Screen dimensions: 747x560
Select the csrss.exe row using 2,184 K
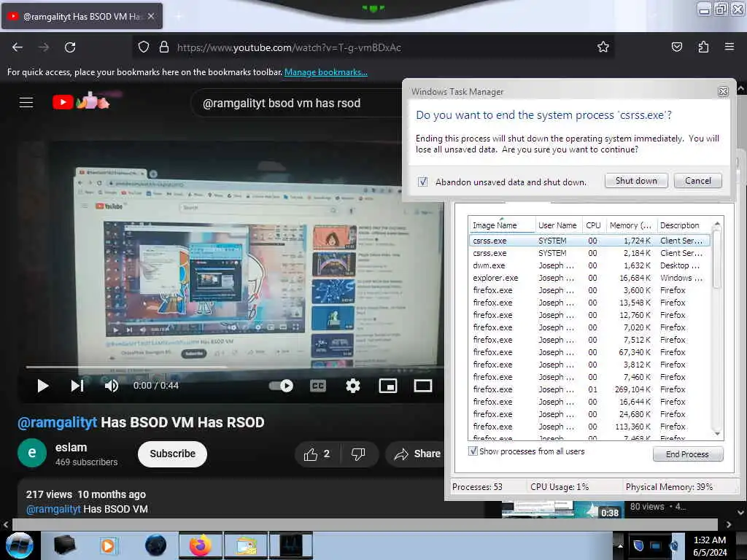pyautogui.click(x=589, y=253)
